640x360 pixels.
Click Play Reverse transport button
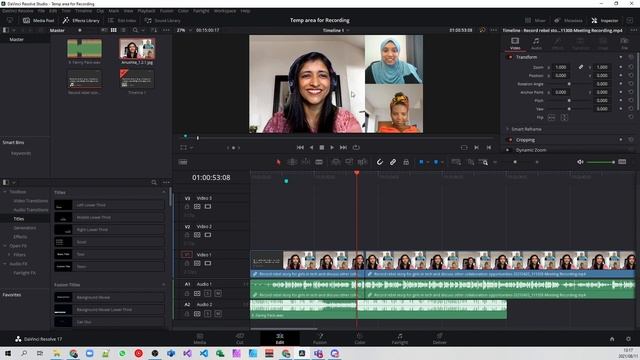[311, 147]
